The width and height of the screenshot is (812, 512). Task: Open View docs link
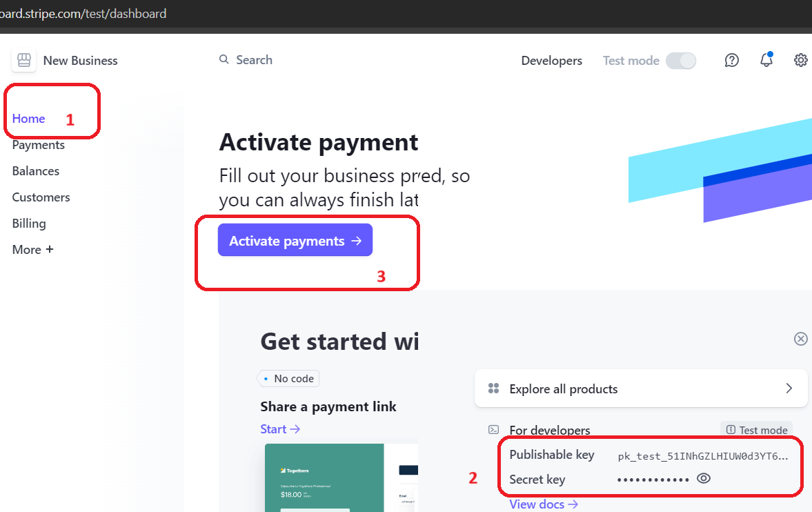[537, 504]
